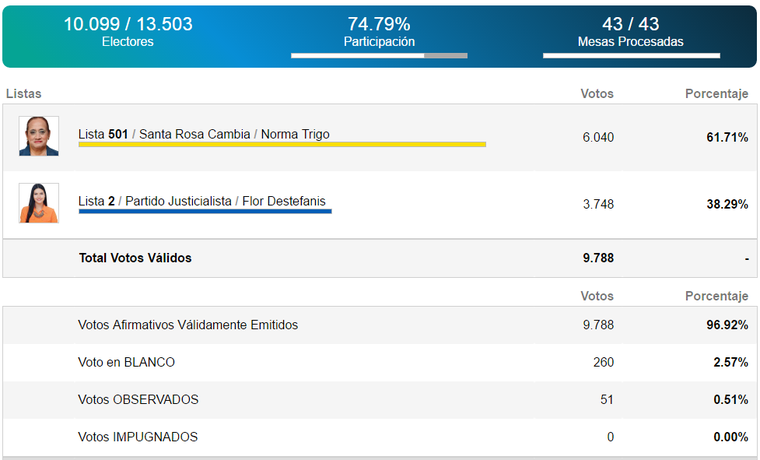Click the 61.71% percentage for Norma Trigo

[727, 137]
